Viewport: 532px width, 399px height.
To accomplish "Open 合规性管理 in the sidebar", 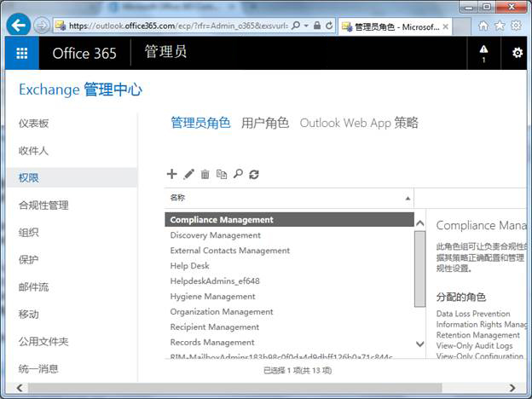I will coord(43,205).
